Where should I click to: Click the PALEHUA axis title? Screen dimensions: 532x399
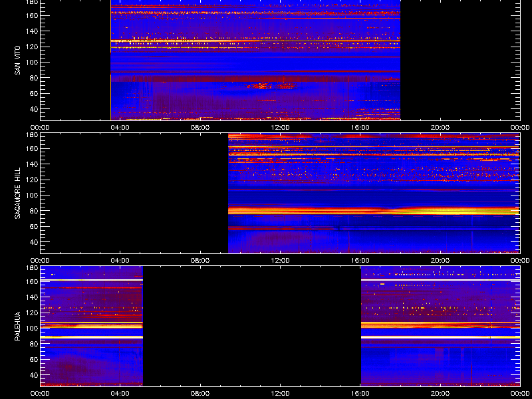click(x=17, y=326)
